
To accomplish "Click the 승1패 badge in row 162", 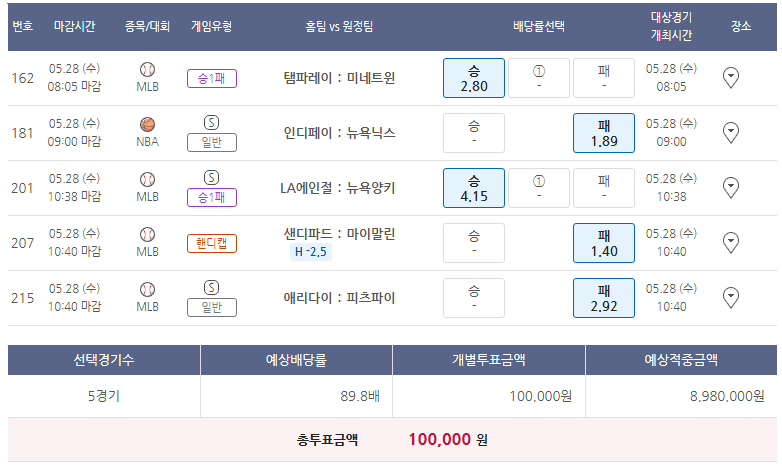I will coord(211,78).
